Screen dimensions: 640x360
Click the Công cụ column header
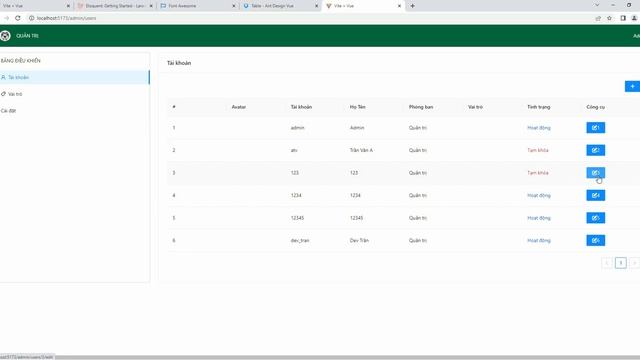596,107
